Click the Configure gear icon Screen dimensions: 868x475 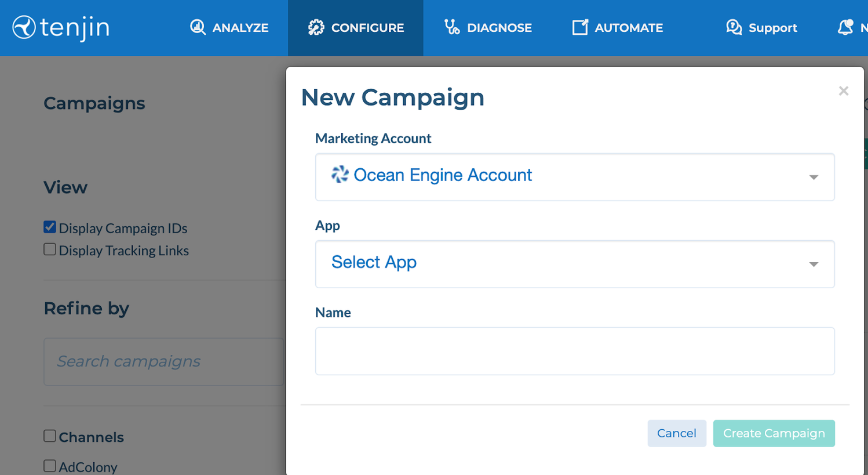pos(316,27)
